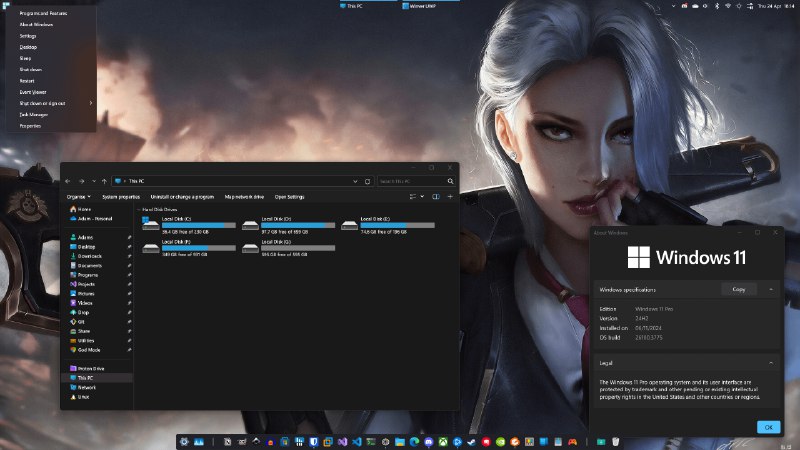Open Visual Studio from the taskbar

[x=342, y=442]
